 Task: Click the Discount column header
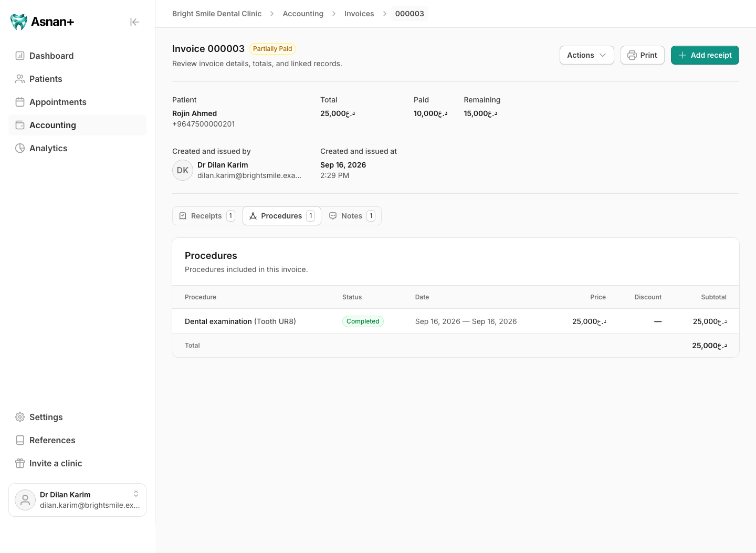point(648,297)
